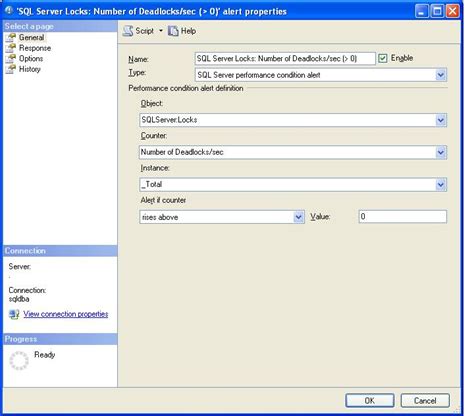Select the History page icon
This screenshot has height=416, width=474.
[x=11, y=69]
